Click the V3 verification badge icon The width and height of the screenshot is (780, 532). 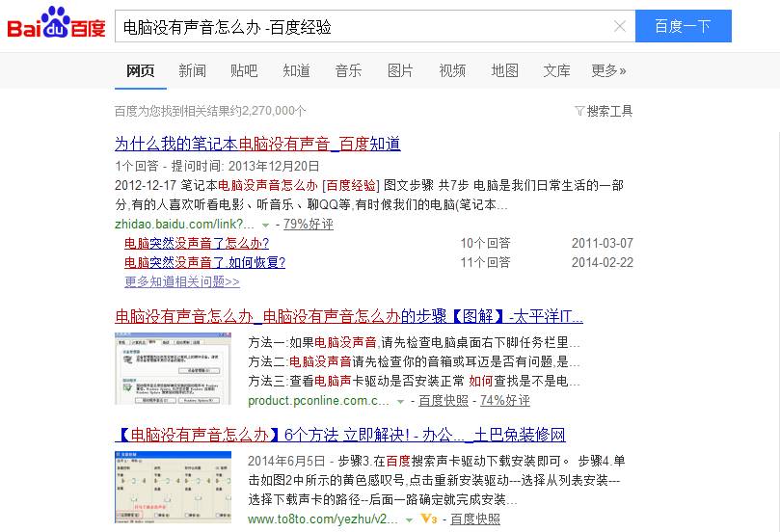point(429,519)
